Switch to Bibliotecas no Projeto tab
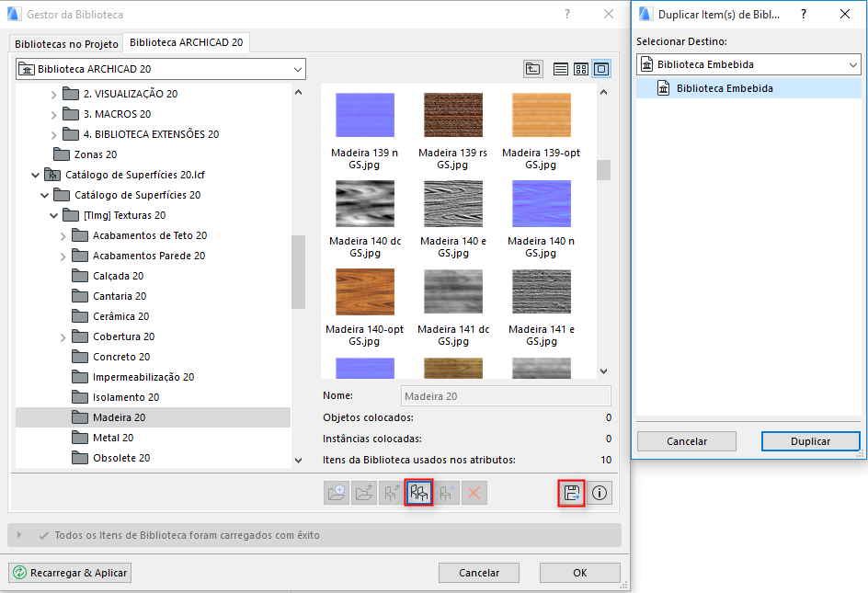The width and height of the screenshot is (868, 593). (66, 44)
